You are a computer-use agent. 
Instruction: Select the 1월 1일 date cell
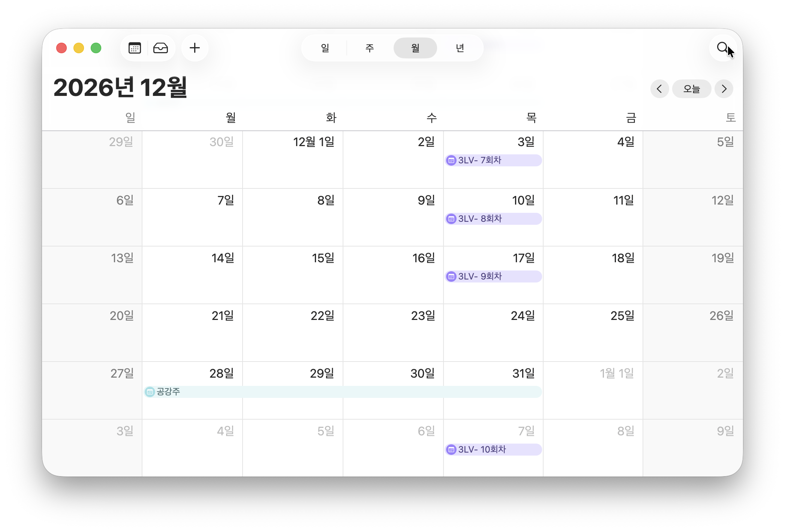click(x=593, y=390)
